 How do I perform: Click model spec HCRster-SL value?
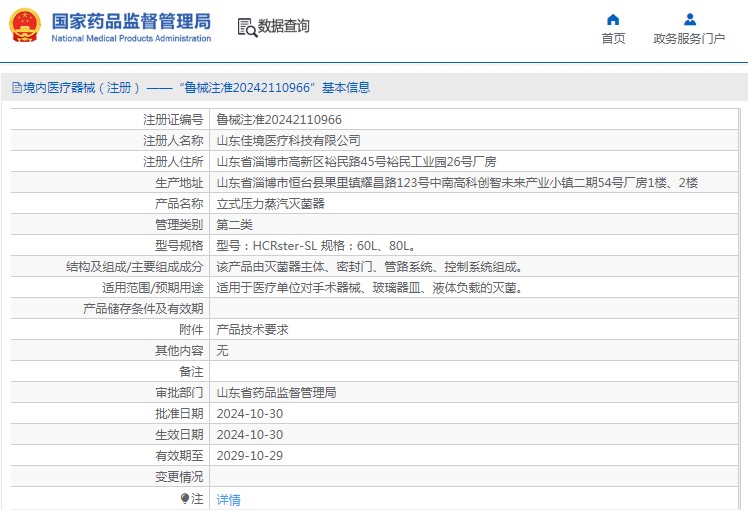[316, 245]
